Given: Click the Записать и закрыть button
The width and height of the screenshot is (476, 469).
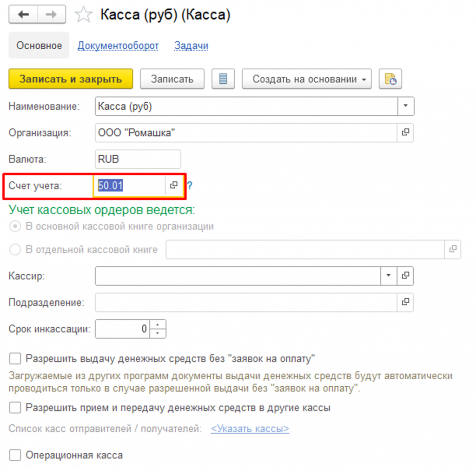Looking at the screenshot, I should coord(71,79).
